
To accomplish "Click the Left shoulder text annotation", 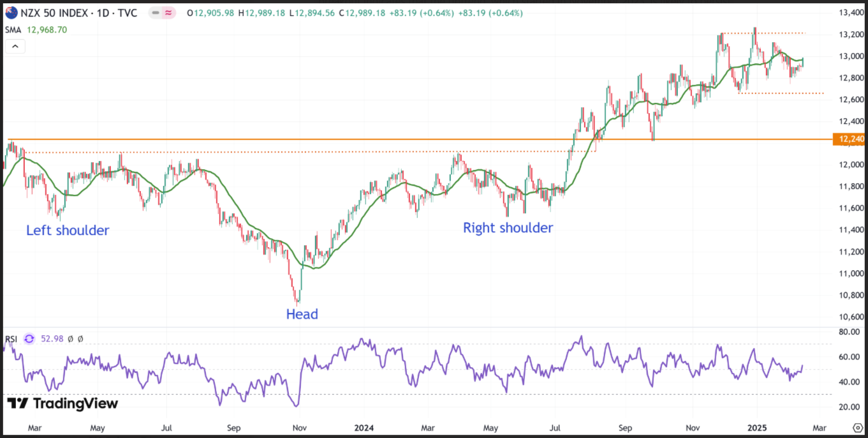I will click(x=68, y=230).
